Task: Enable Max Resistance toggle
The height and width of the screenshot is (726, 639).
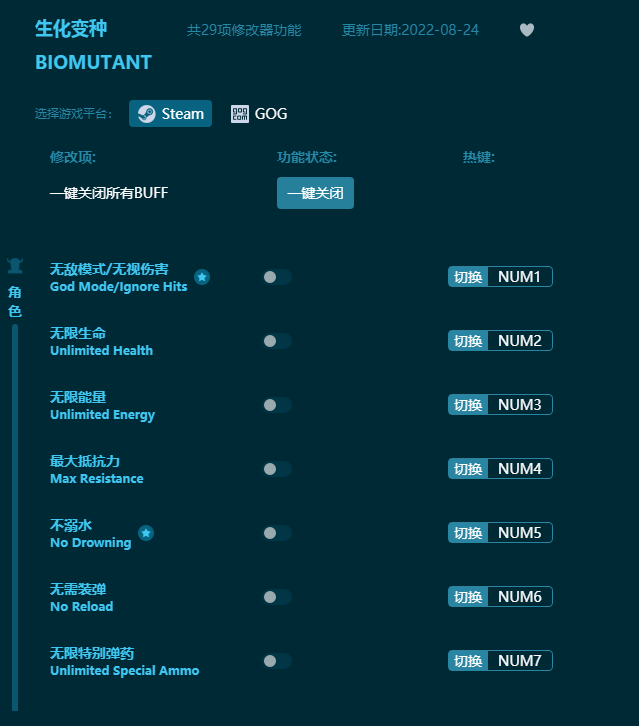Action: coord(277,469)
